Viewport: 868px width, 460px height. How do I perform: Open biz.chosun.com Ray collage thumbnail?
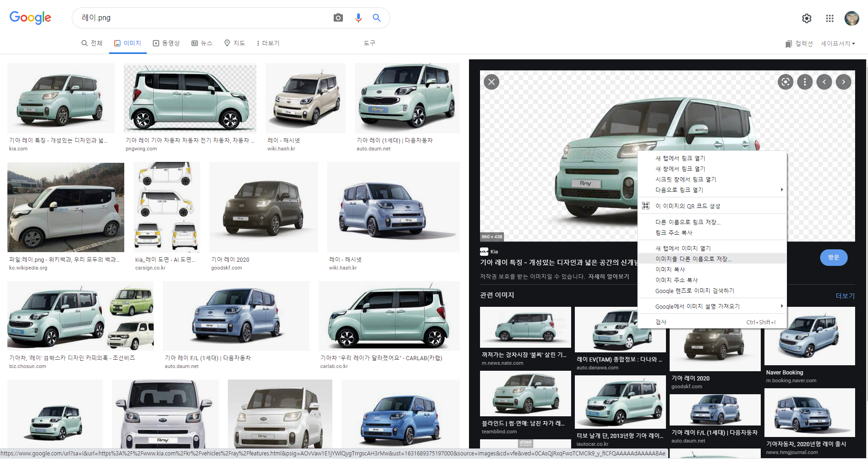81,316
